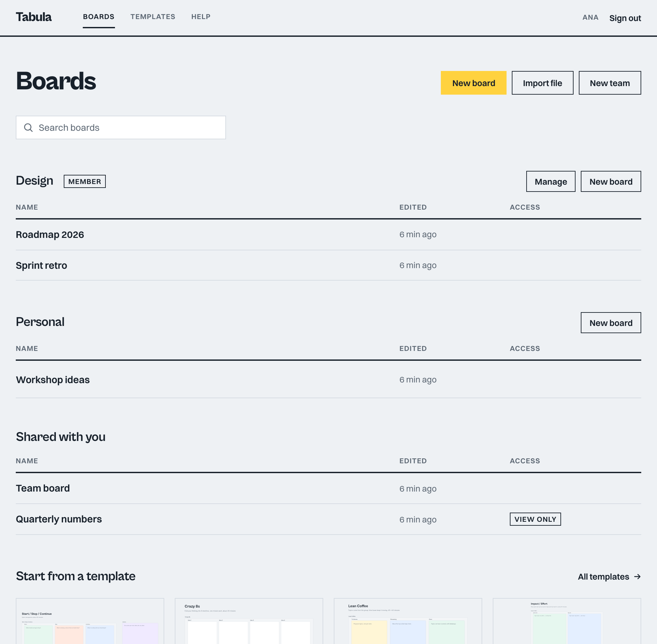Screen dimensions: 657x644
Task: Click the search magnifier icon
Action: (28, 127)
